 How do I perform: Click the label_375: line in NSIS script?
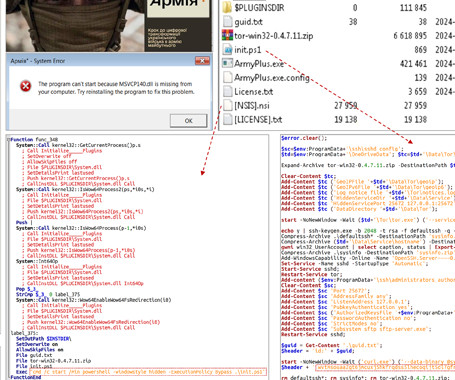click(x=24, y=333)
